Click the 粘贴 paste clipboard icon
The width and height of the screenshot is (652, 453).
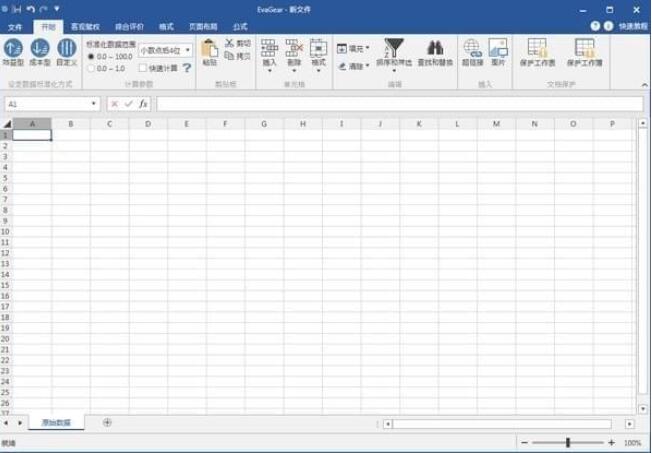(x=210, y=49)
